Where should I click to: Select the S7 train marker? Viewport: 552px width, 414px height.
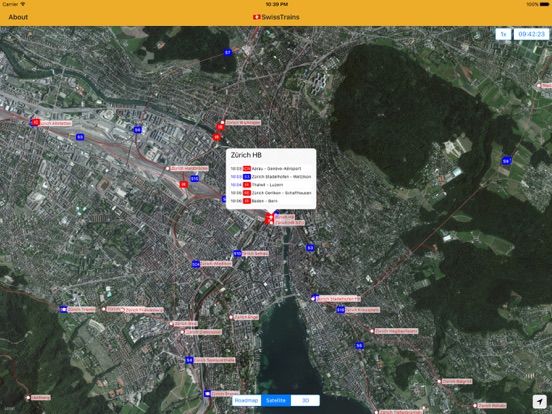click(228, 52)
